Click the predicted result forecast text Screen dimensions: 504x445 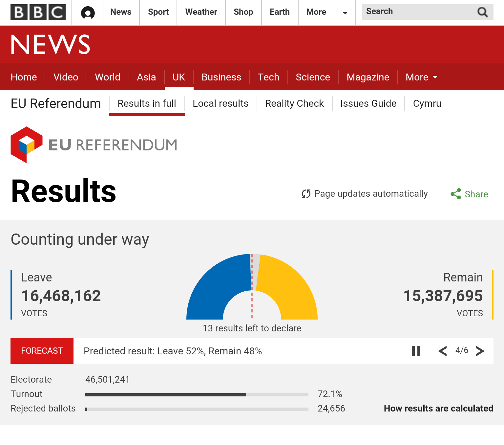[x=173, y=351]
